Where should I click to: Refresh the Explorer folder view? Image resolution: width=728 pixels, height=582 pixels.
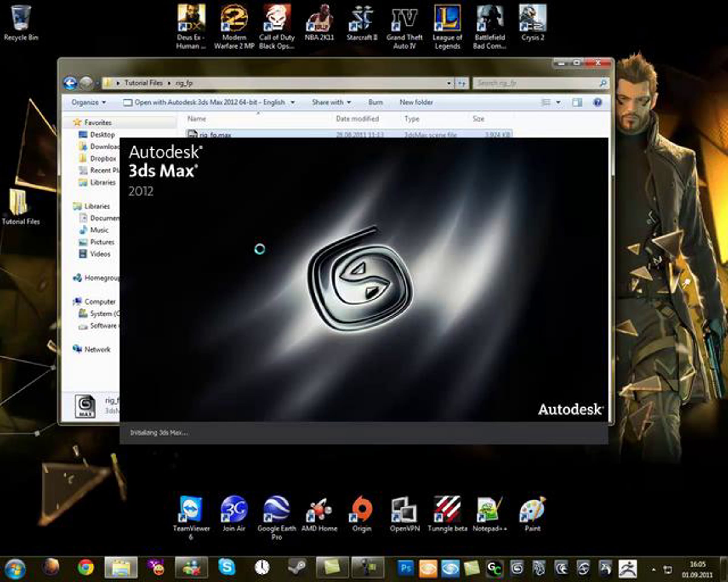pos(462,83)
